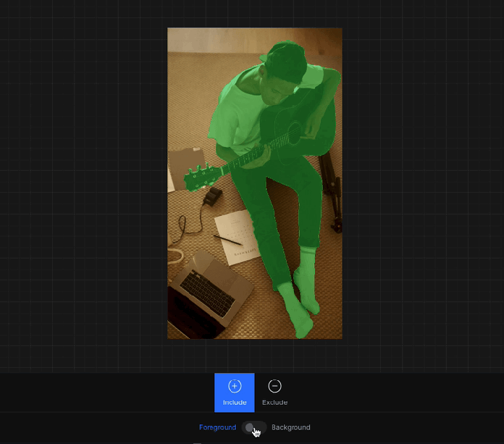This screenshot has height=444, width=504.
Task: Select the Include plus tool
Action: click(234, 392)
